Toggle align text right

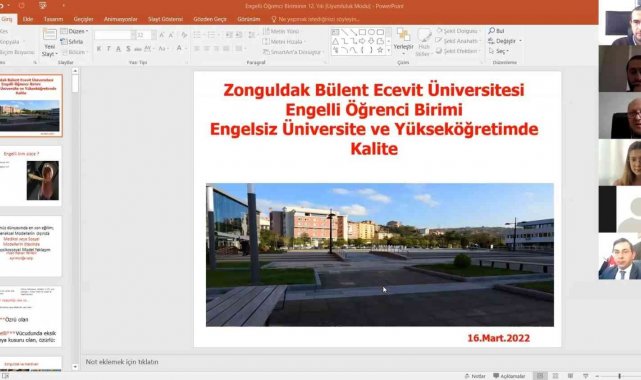217,49
